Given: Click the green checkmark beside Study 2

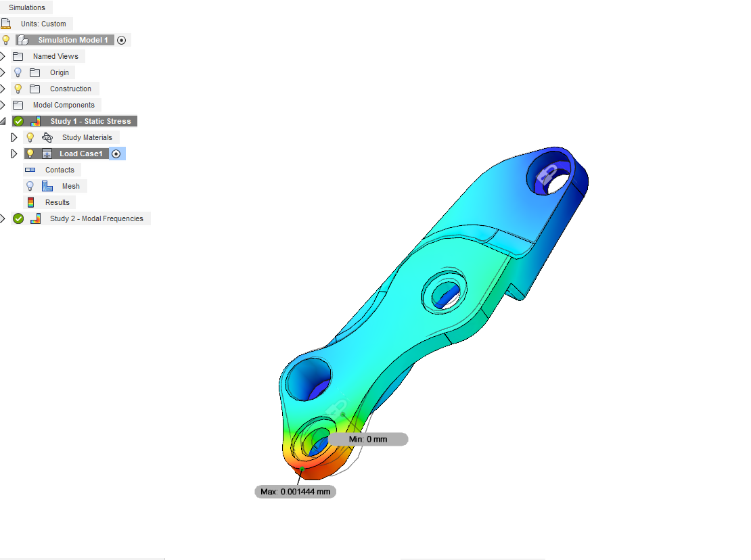Looking at the screenshot, I should (x=18, y=218).
